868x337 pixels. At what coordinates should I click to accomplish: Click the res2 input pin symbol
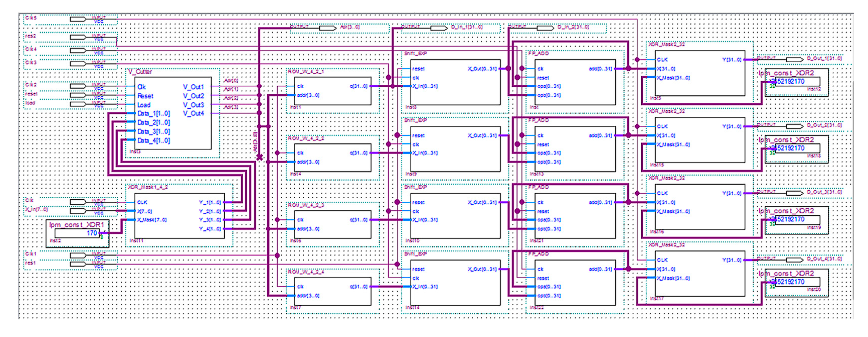[78, 37]
